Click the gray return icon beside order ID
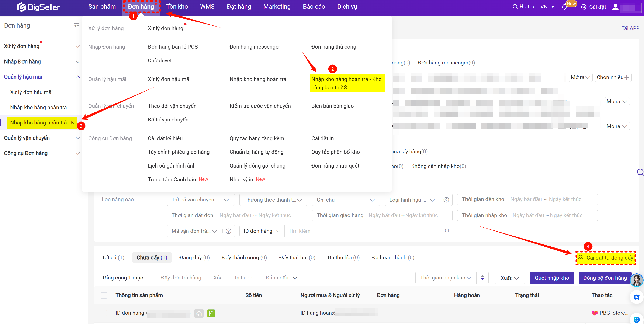The height and width of the screenshot is (324, 644). point(199,313)
